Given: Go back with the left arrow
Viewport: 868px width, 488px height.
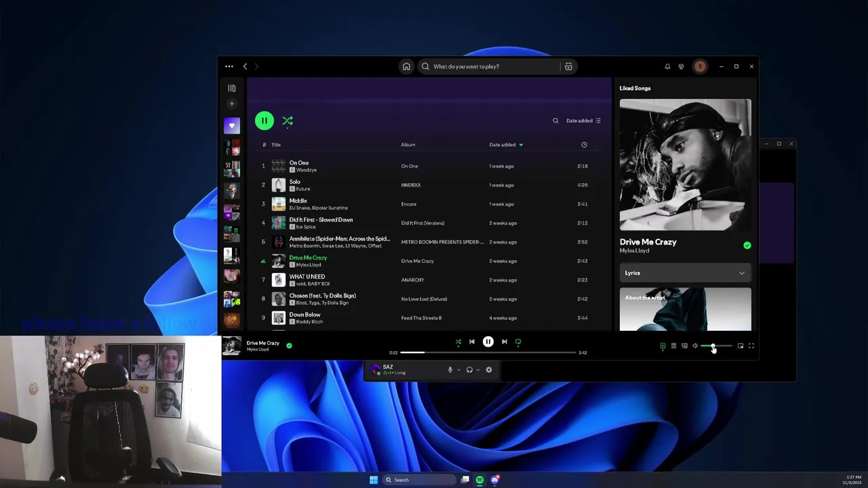Looking at the screenshot, I should (x=245, y=66).
